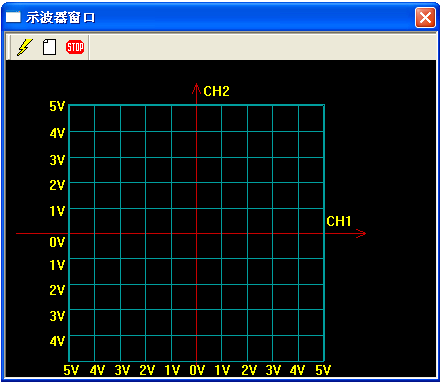Screen dimensions: 440x382
Task: Click the 0V label on horizontal axis
Action: 197,370
